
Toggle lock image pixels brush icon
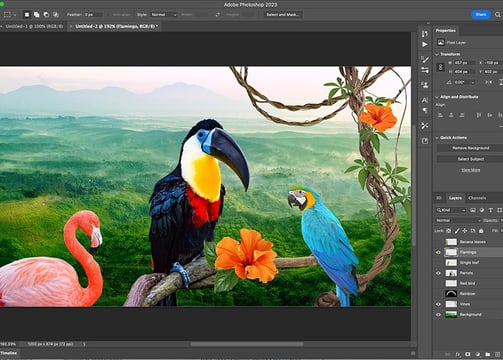click(x=457, y=231)
